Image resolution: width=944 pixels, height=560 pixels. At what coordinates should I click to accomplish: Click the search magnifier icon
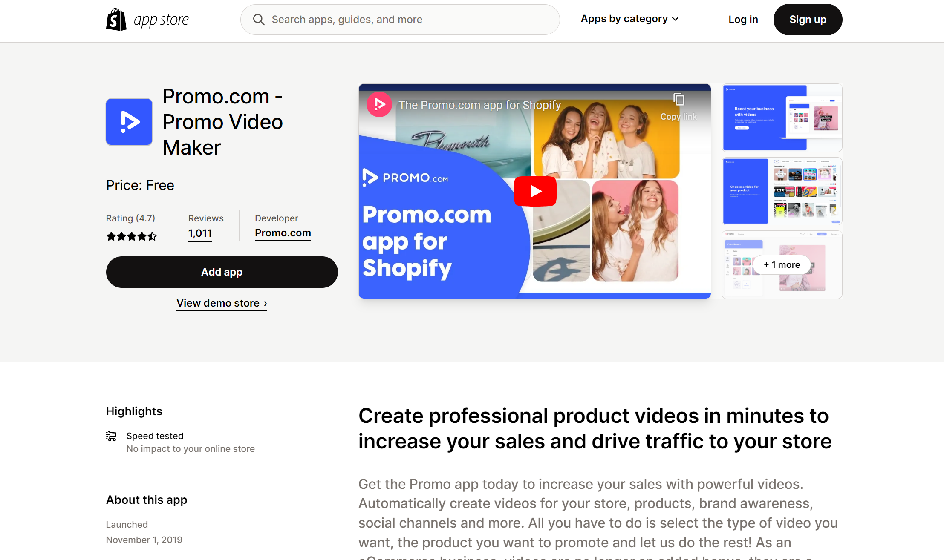coord(259,20)
